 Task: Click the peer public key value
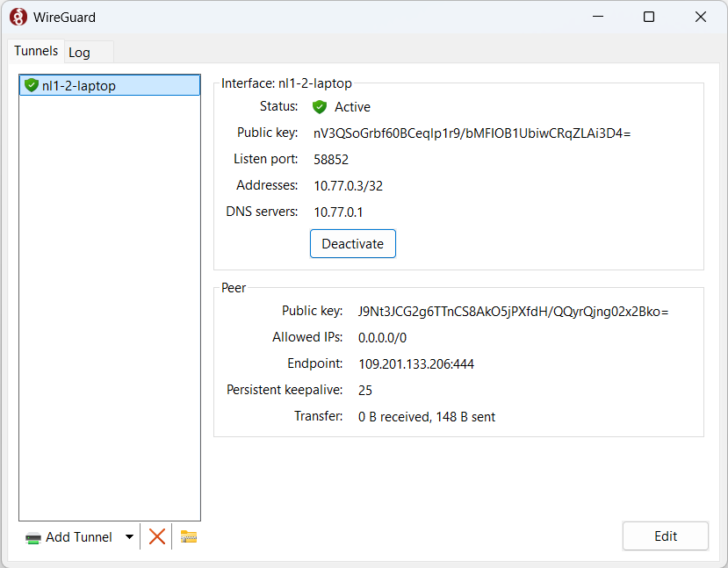point(513,311)
